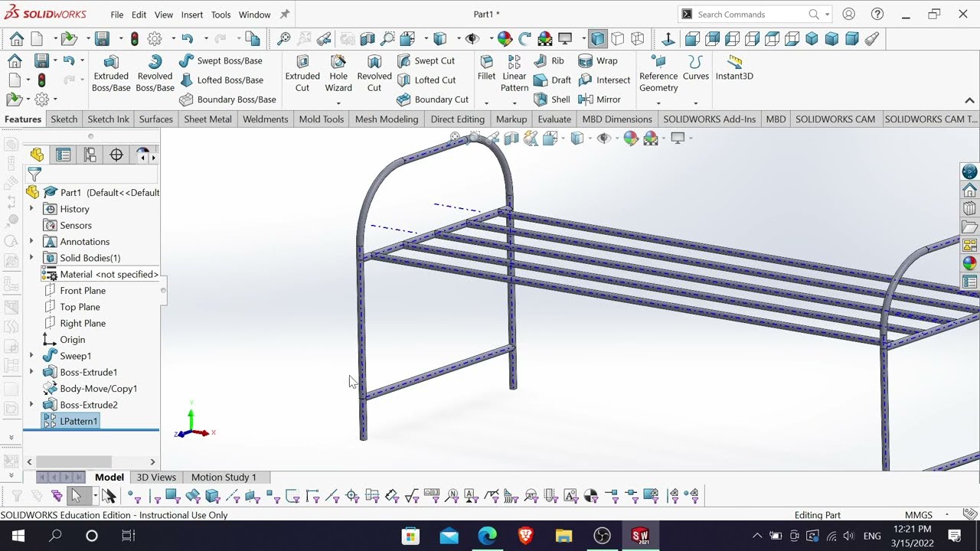Open FeatureManager design tree tab
This screenshot has height=551, width=980.
pos(37,155)
